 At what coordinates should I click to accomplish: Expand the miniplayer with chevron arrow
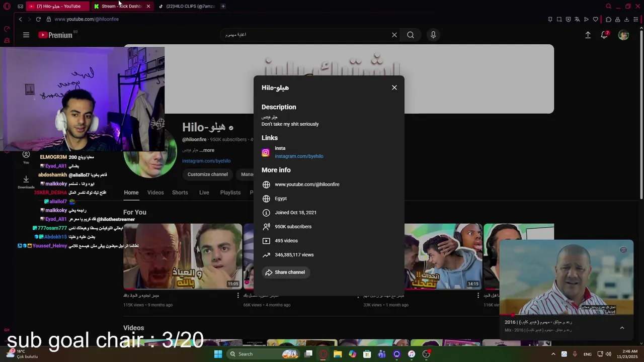point(622,328)
